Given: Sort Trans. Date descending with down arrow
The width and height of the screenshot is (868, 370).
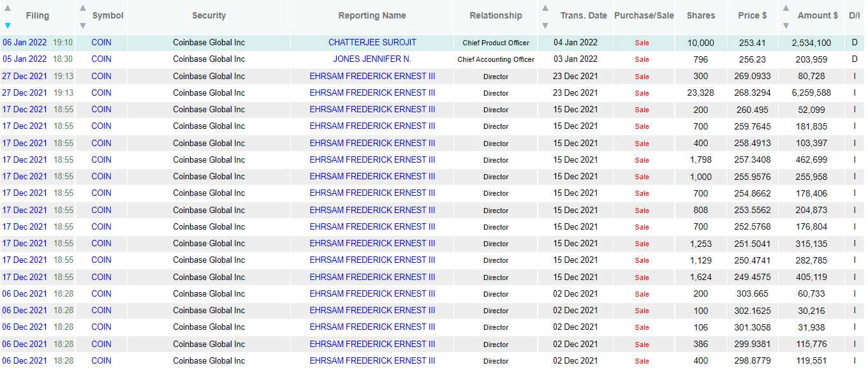Looking at the screenshot, I should (x=545, y=26).
